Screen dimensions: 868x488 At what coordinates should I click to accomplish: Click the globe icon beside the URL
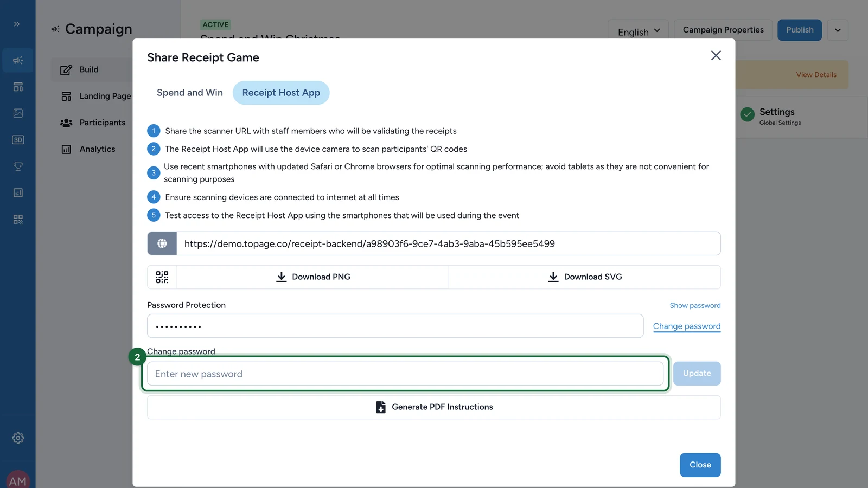pos(162,243)
